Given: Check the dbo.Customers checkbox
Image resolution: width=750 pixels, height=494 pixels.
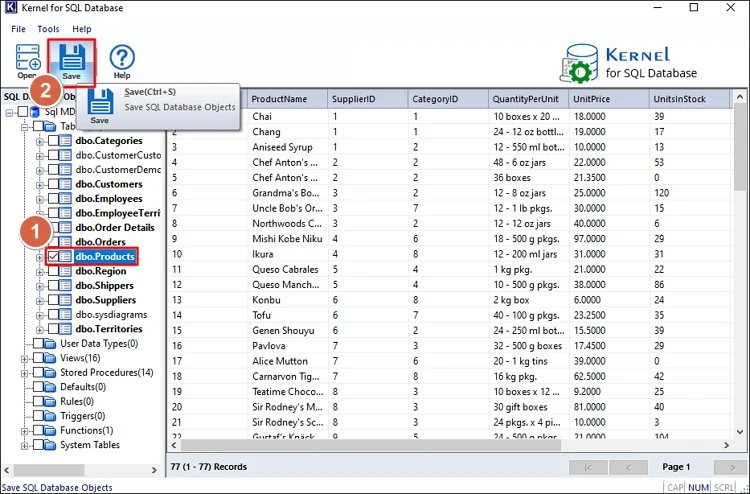Looking at the screenshot, I should coord(54,184).
